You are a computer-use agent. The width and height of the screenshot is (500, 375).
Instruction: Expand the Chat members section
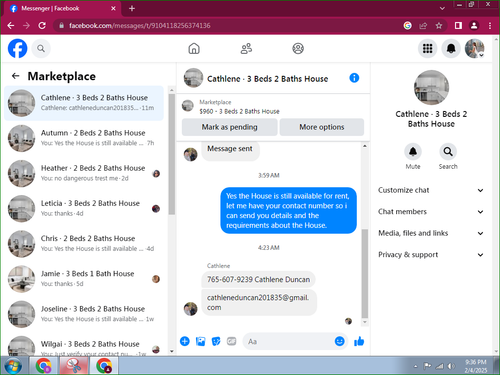coord(431,212)
